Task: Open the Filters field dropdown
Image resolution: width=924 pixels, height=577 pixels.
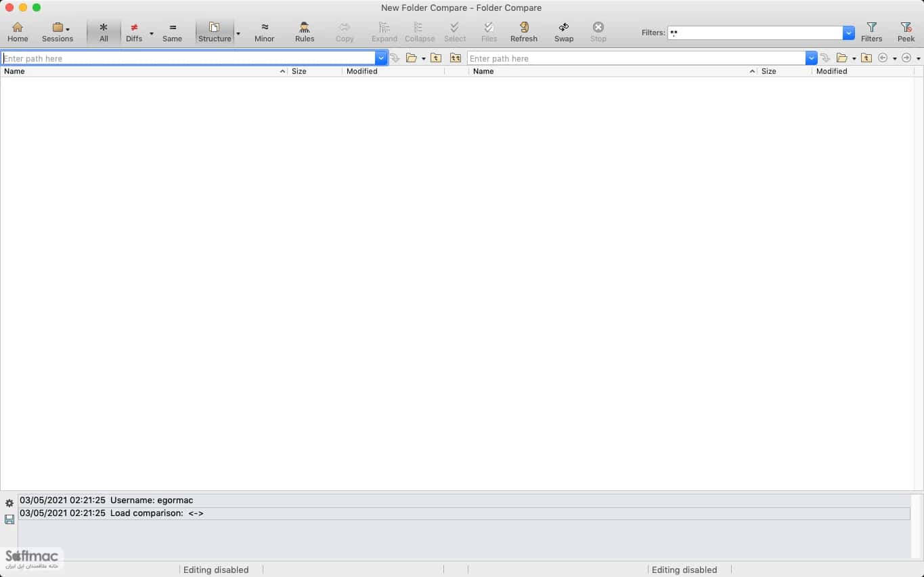Action: click(849, 33)
